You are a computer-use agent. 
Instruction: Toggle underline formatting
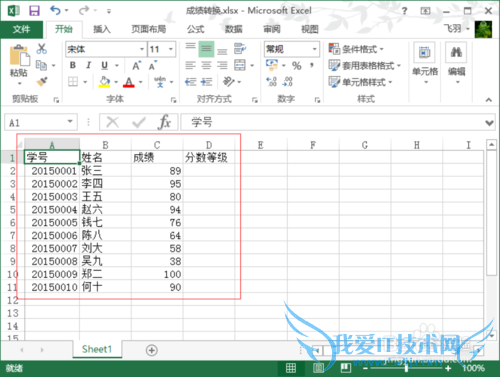(x=104, y=65)
